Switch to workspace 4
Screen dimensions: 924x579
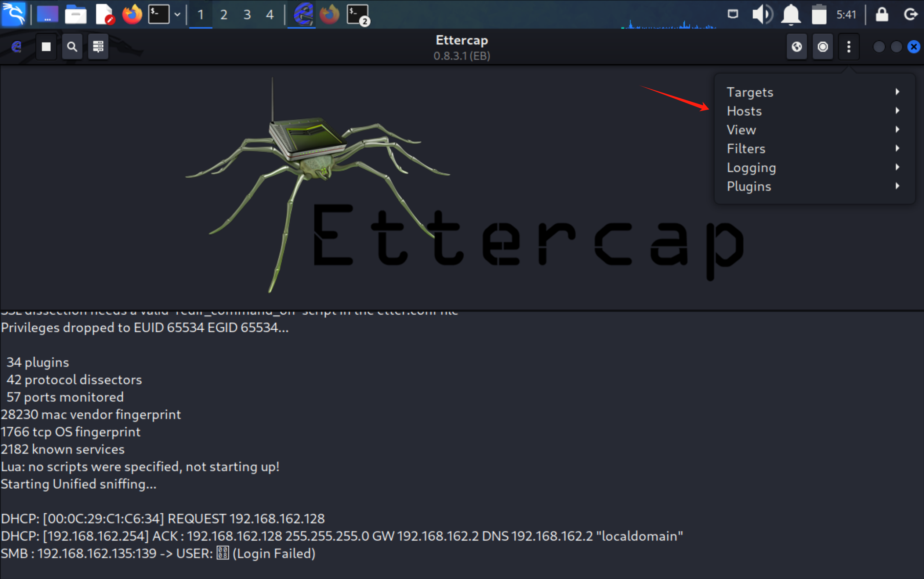270,15
